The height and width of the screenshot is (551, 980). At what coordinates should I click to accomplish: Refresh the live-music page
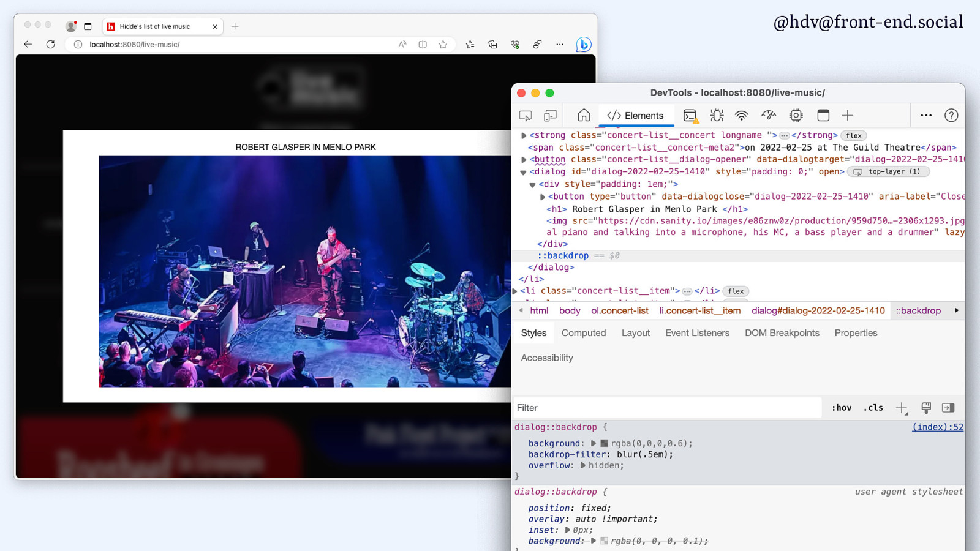[x=51, y=44]
